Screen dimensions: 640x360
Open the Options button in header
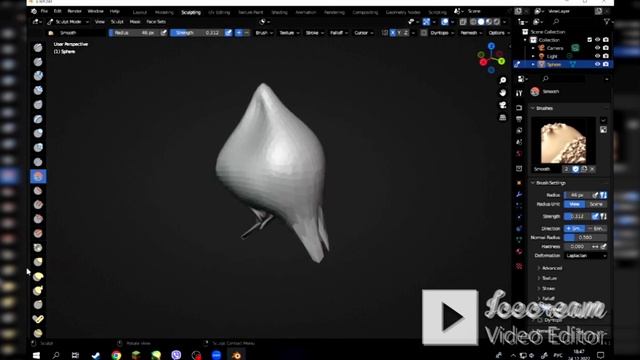(x=498, y=33)
